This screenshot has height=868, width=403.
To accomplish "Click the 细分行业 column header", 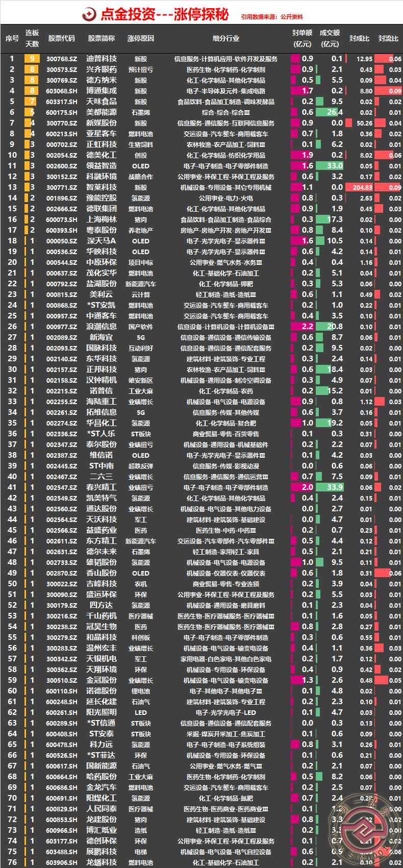I will click(x=226, y=39).
